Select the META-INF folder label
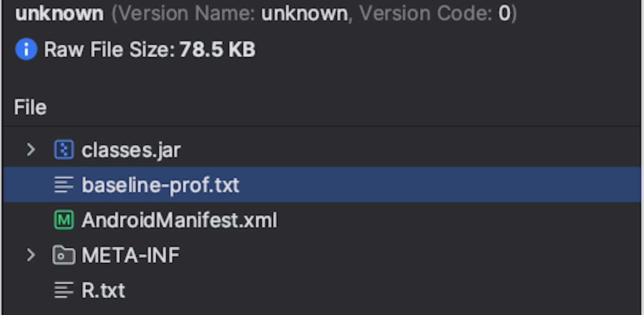The height and width of the screenshot is (315, 644). click(x=131, y=255)
